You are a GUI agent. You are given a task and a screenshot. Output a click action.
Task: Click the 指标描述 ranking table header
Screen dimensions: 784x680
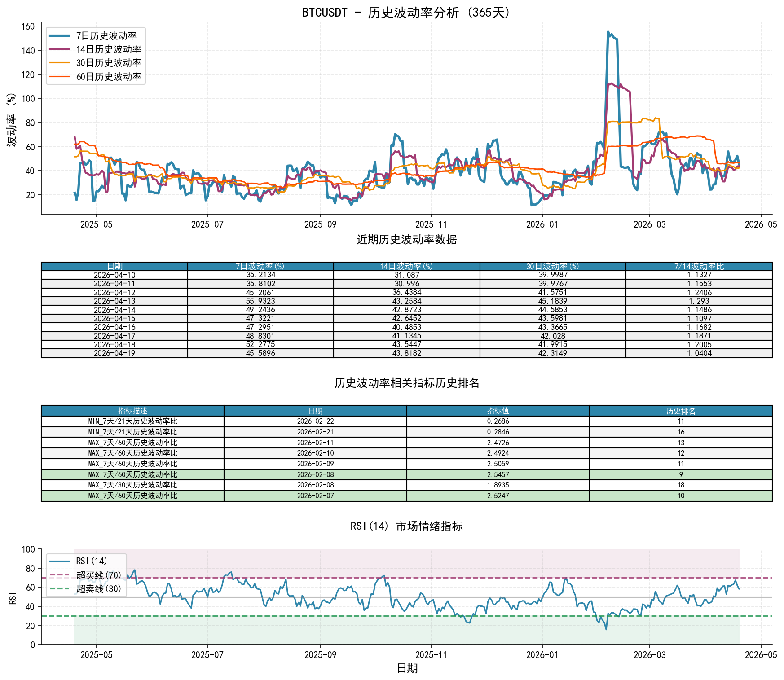pos(132,411)
